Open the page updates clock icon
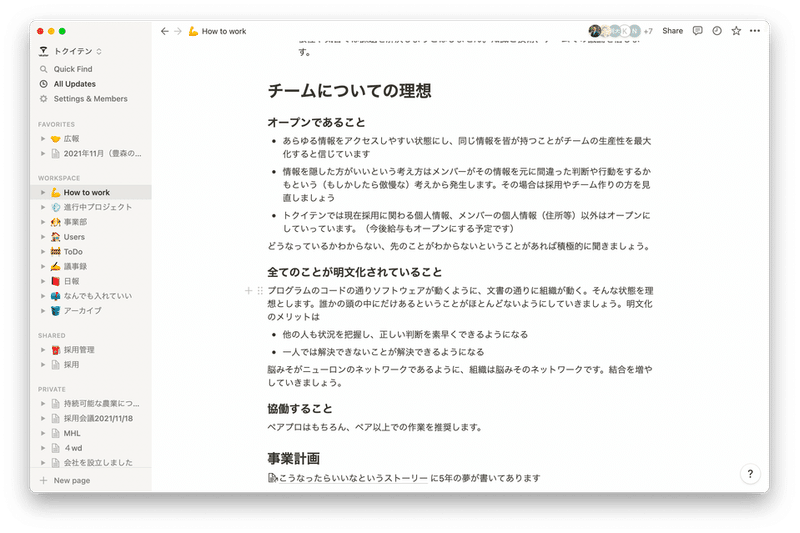Viewport: 800px width, 533px height. click(717, 31)
